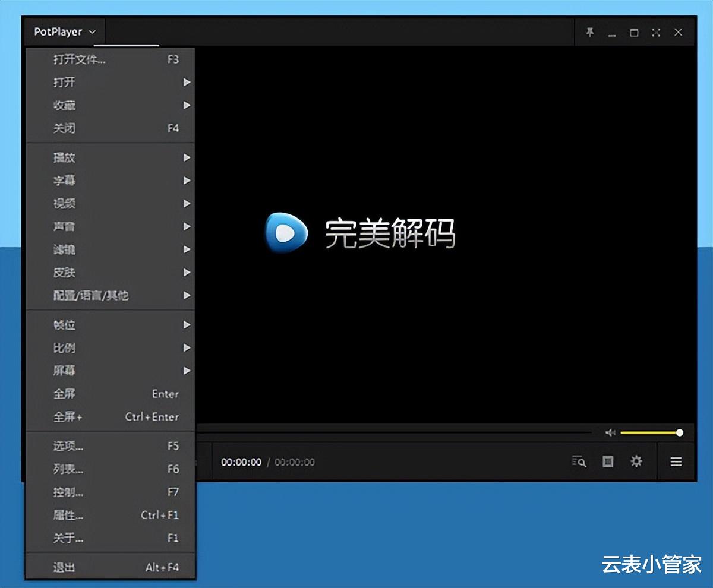Expand the 皮肤 submenu
Viewport: 713px width, 588px height.
[111, 273]
